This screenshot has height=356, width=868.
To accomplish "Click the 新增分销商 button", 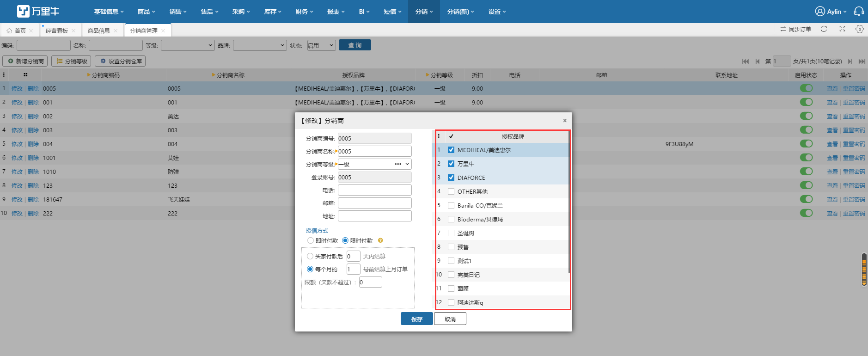I will point(25,61).
